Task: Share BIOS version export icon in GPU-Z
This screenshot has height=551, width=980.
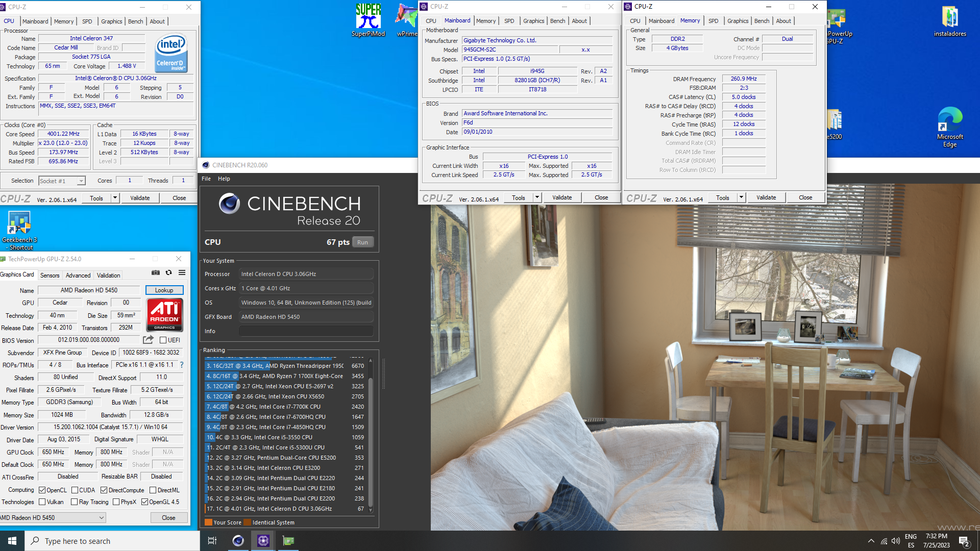Action: click(148, 340)
